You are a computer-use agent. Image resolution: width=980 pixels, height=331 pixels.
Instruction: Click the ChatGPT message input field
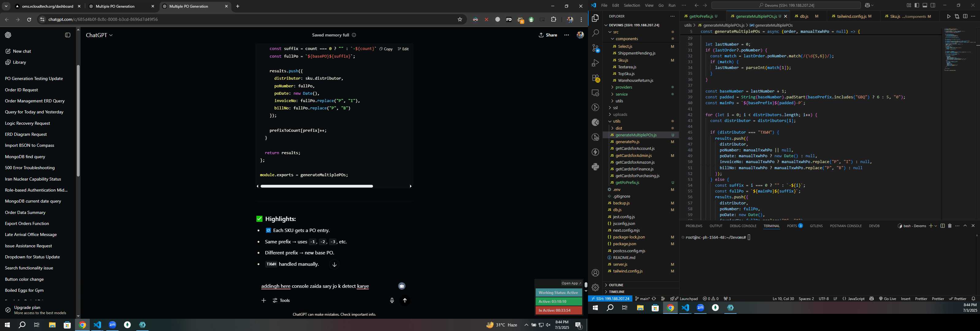pos(327,287)
